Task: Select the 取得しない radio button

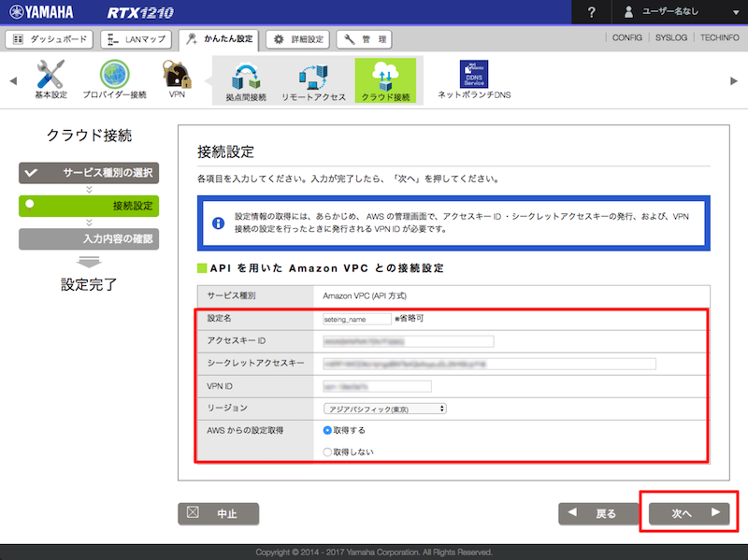Action: coord(327,452)
